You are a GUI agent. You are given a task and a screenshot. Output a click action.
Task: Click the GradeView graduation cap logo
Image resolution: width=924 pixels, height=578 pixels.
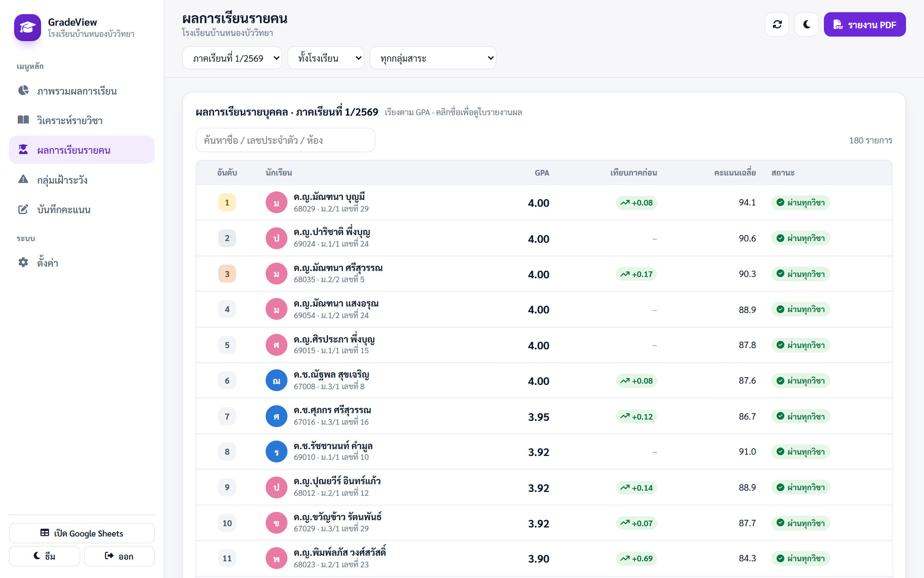coord(27,27)
